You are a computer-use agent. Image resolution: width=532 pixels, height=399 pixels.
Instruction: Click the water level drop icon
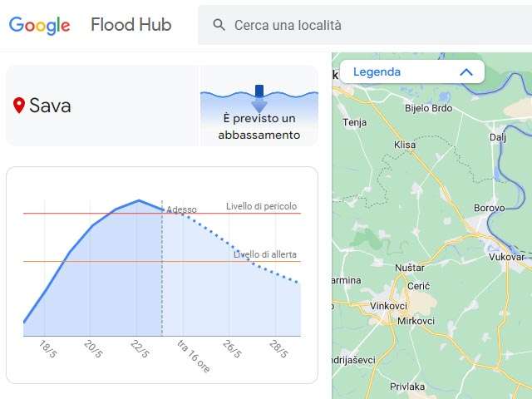pyautogui.click(x=259, y=97)
